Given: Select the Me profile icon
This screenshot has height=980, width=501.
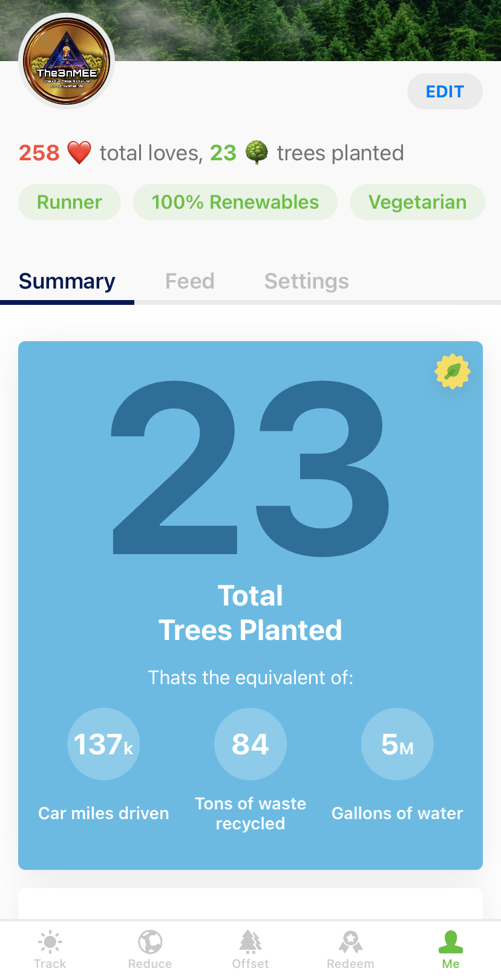Looking at the screenshot, I should [x=451, y=942].
